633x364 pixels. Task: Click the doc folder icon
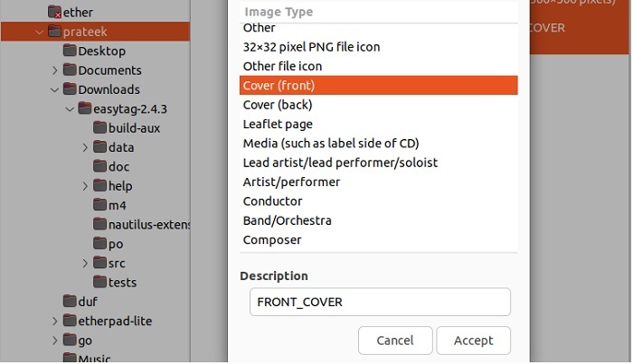(x=99, y=167)
